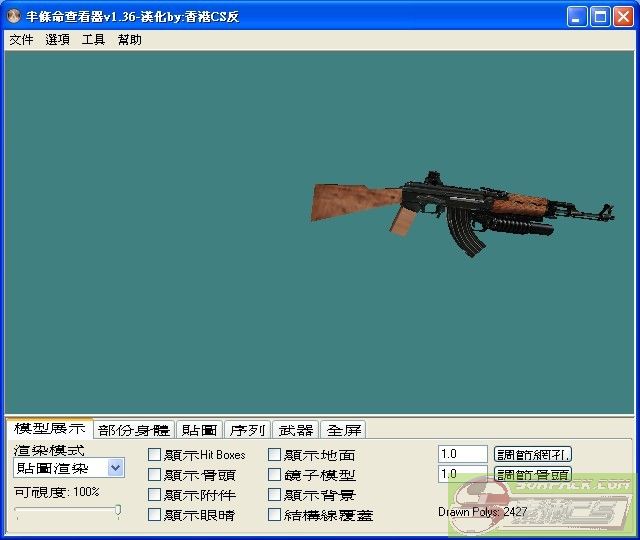This screenshot has width=640, height=540.
Task: Click the 調節骨頭 button
Action: click(533, 474)
